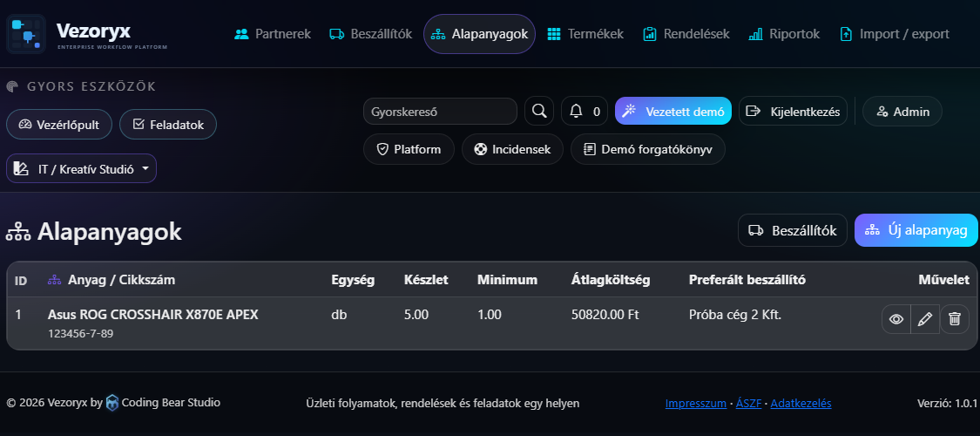980x436 pixels.
Task: Open the Adatkezelés footer link
Action: [801, 404]
